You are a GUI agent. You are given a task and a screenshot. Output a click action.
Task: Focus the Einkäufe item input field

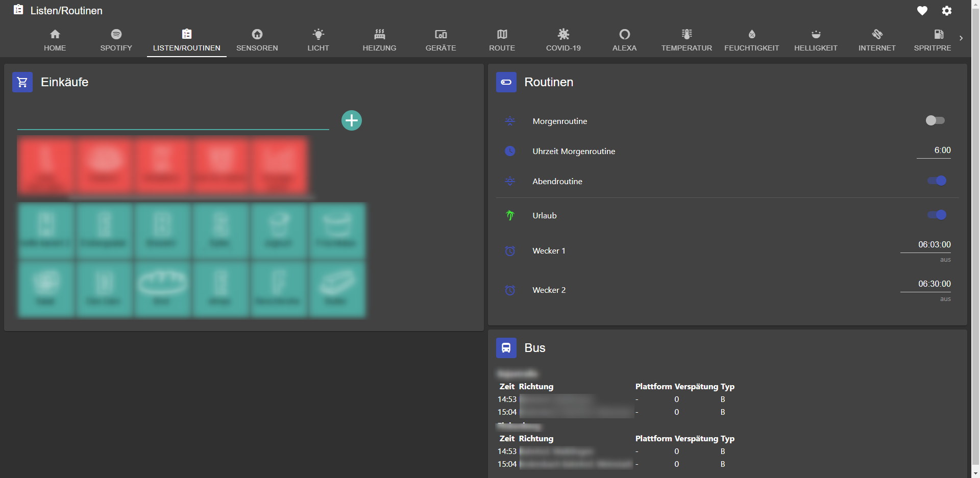pyautogui.click(x=173, y=120)
